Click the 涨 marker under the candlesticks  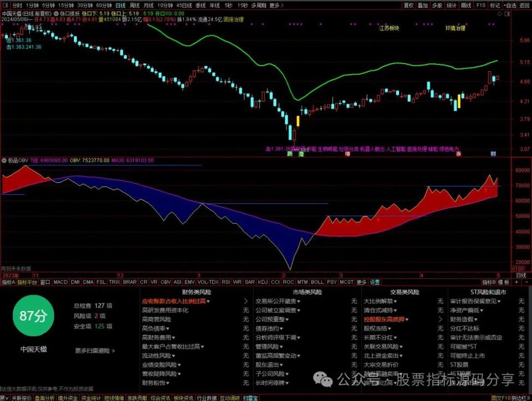(x=459, y=154)
